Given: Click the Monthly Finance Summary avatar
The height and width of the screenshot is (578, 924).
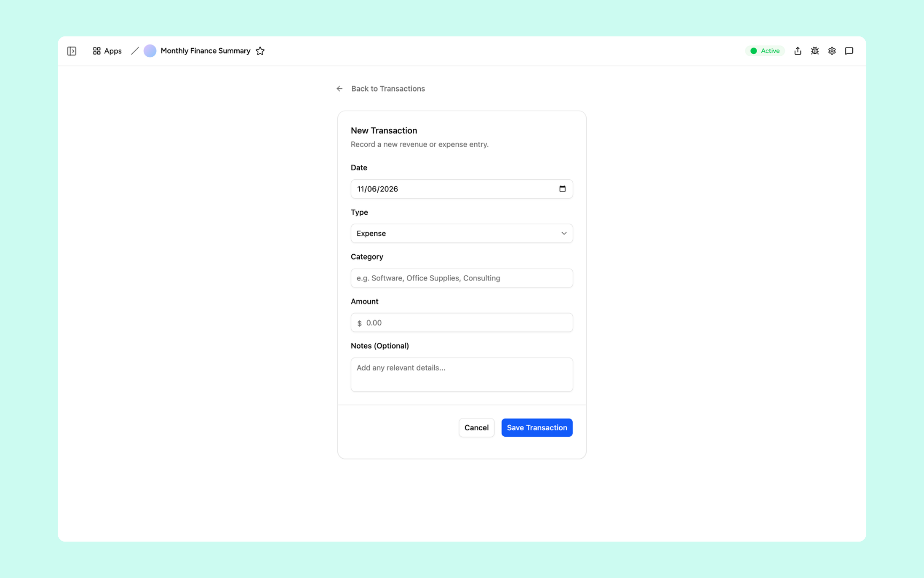Looking at the screenshot, I should coord(150,51).
